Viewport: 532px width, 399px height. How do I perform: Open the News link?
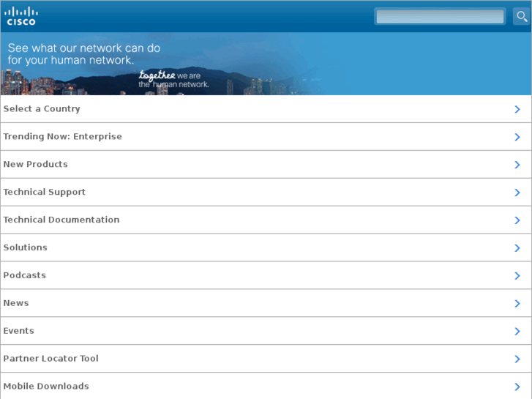point(266,303)
